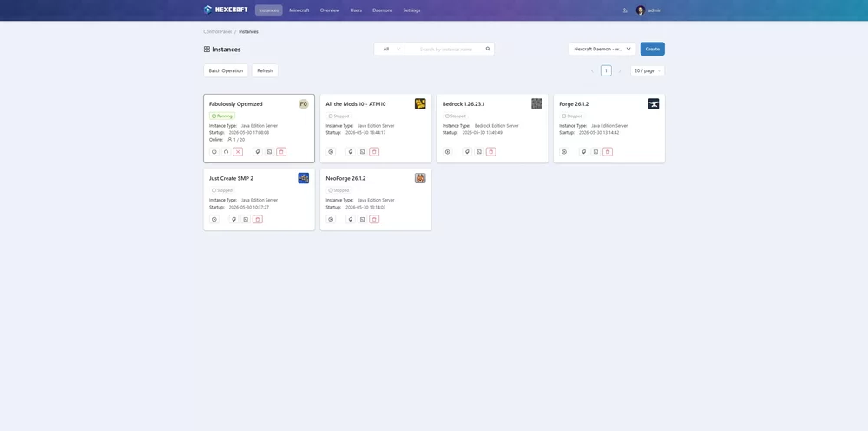Image resolution: width=868 pixels, height=431 pixels.
Task: Go to next page arrow in pagination
Action: point(620,71)
